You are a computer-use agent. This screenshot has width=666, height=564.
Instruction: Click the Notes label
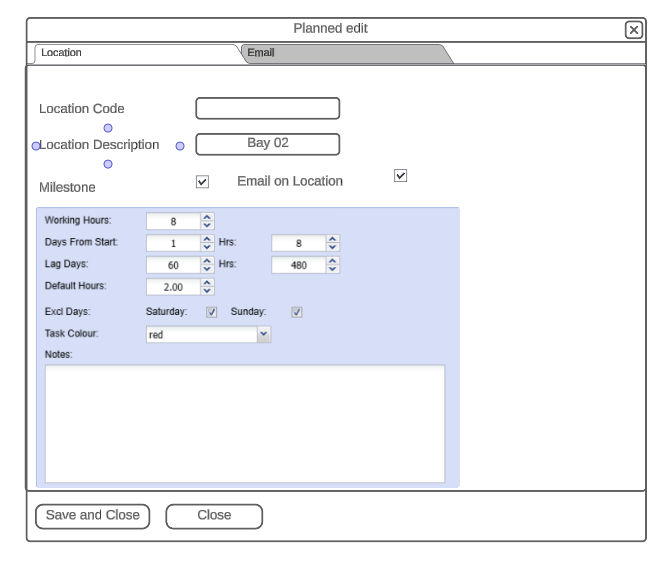[59, 354]
